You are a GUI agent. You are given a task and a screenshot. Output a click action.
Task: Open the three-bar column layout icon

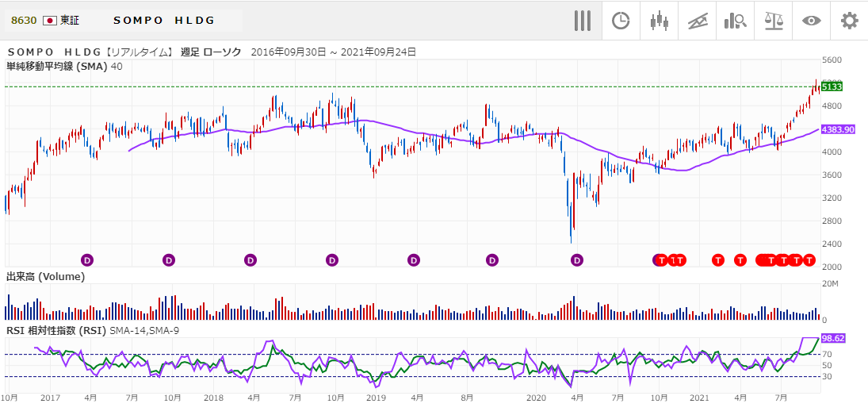click(x=583, y=21)
